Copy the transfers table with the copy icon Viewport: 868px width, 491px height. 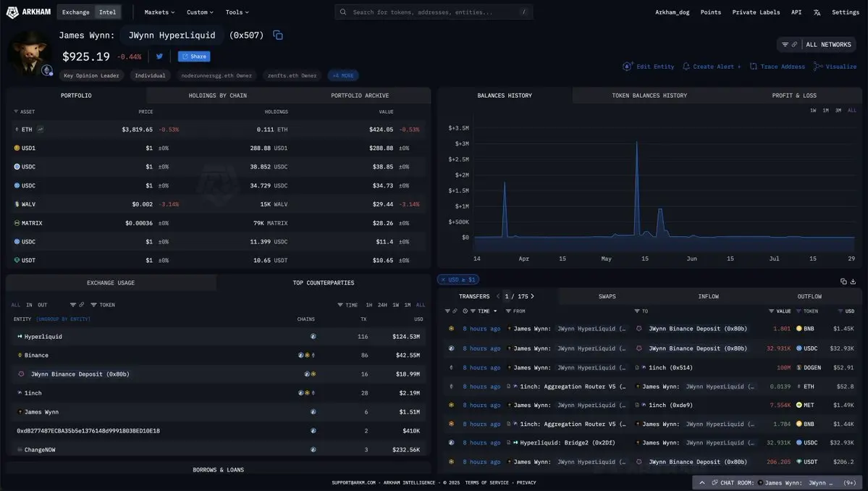(843, 281)
